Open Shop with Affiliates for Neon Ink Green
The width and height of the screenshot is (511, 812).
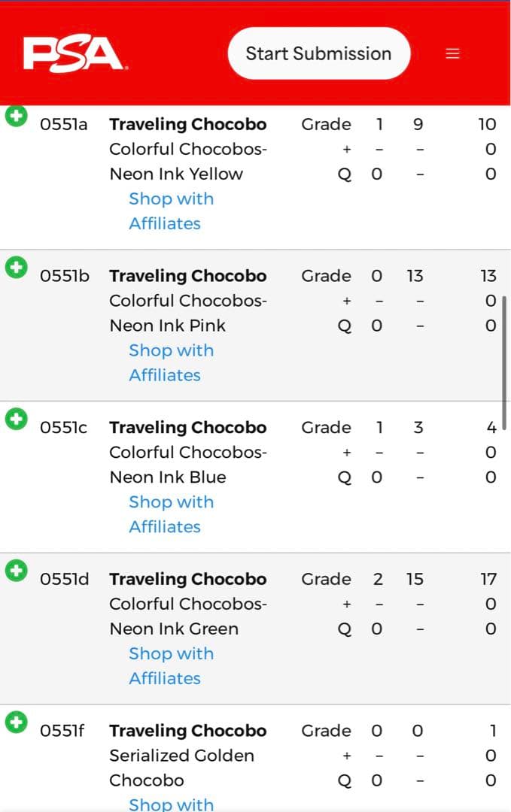click(170, 666)
